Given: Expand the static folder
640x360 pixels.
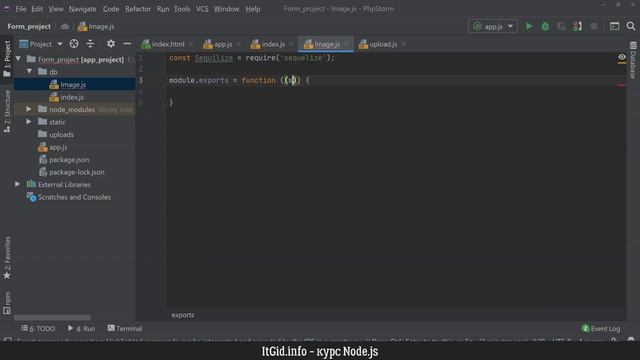Looking at the screenshot, I should coord(29,122).
